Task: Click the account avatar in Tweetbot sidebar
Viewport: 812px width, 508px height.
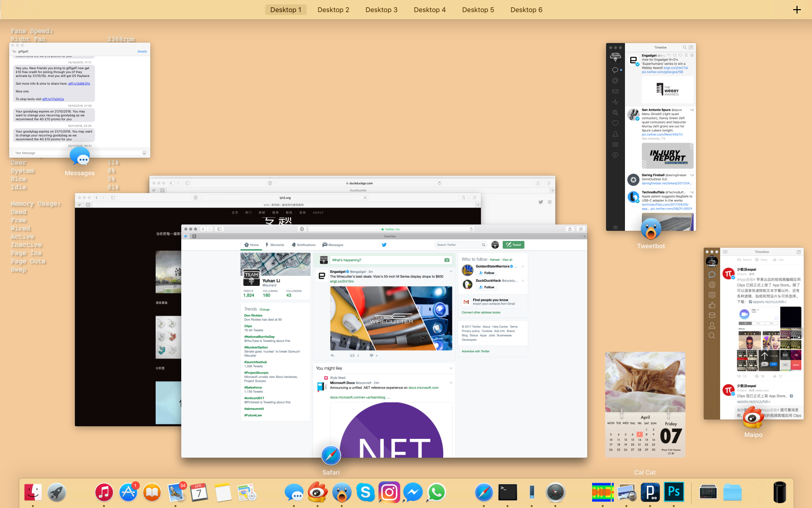Action: pos(615,57)
